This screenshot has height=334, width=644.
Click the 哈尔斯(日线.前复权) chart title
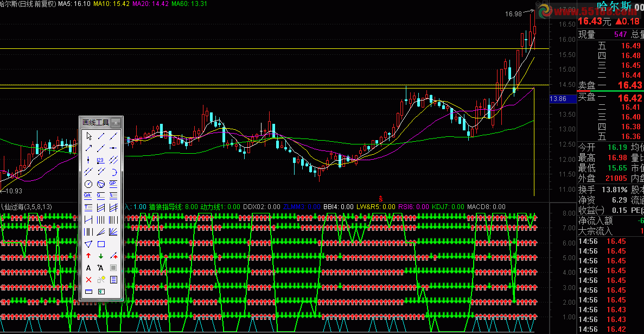pos(28,4)
